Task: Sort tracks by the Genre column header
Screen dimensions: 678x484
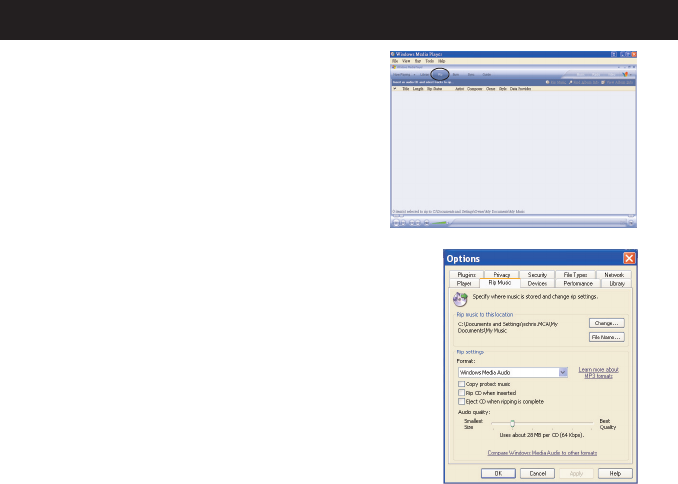Action: click(x=490, y=89)
